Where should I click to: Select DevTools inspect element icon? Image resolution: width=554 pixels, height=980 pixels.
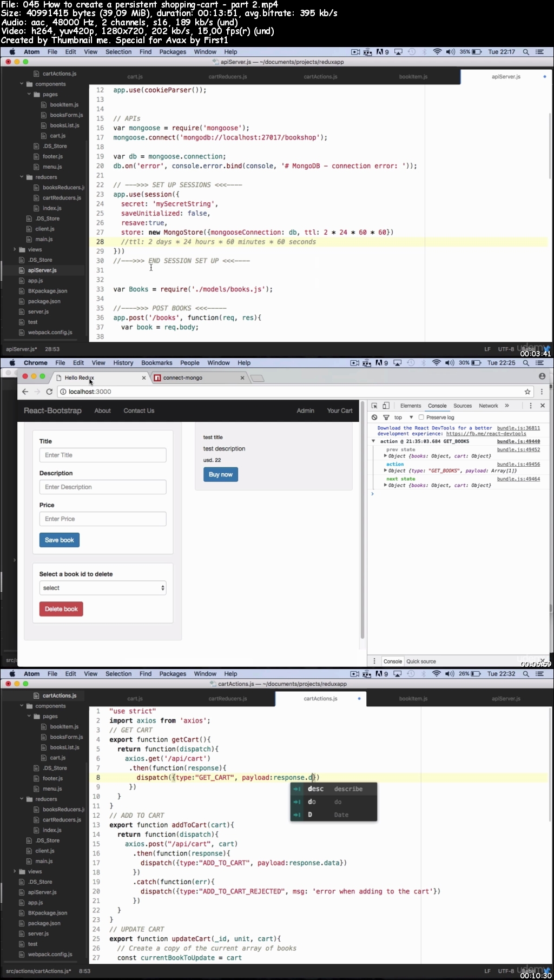pos(374,406)
